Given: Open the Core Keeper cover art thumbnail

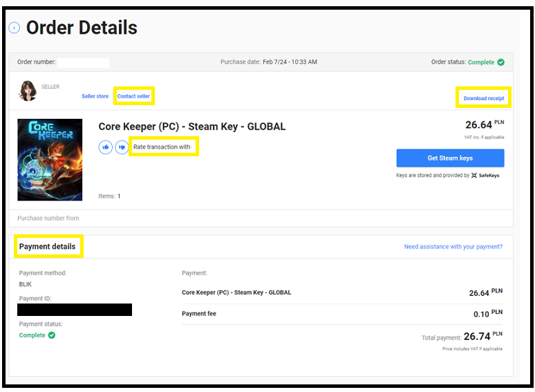Looking at the screenshot, I should tap(50, 160).
